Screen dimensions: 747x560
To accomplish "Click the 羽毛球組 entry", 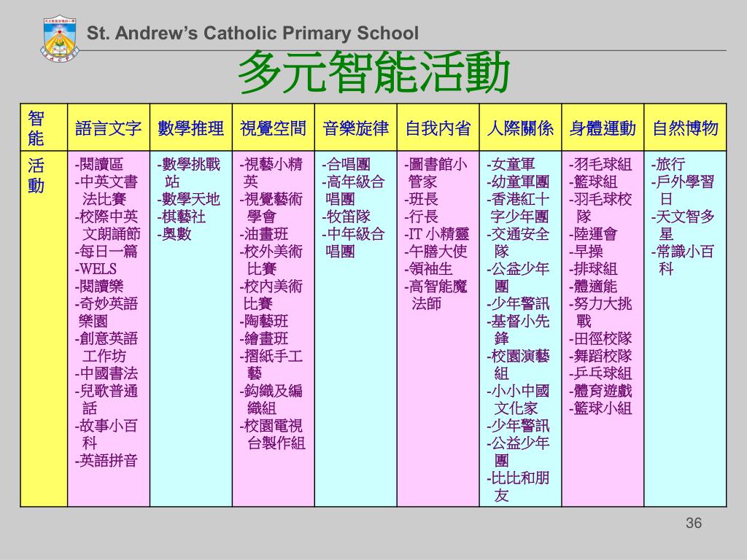I will coord(601,164).
